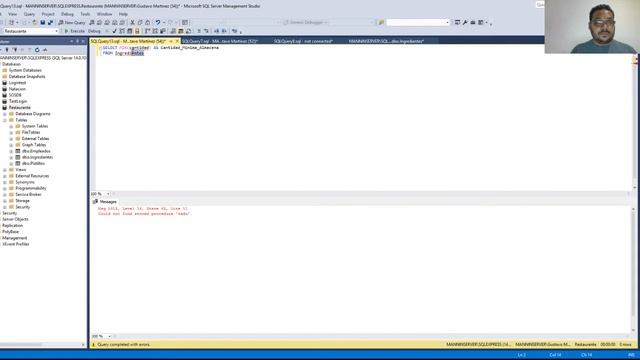The image size is (640, 360).
Task: Expand the dbo.Ingredientes table node
Action: point(11,158)
